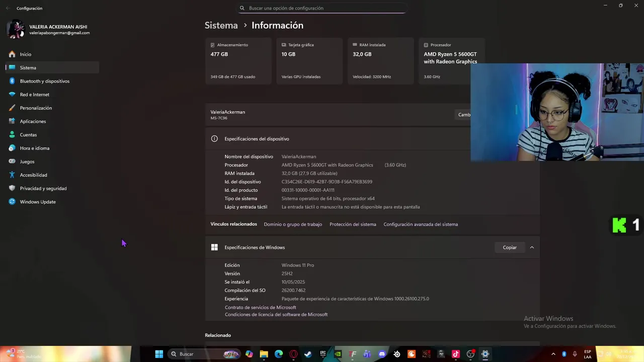Screen dimensions: 644x362
Task: Open Epic Games Launcher from the taskbar
Action: 323,354
